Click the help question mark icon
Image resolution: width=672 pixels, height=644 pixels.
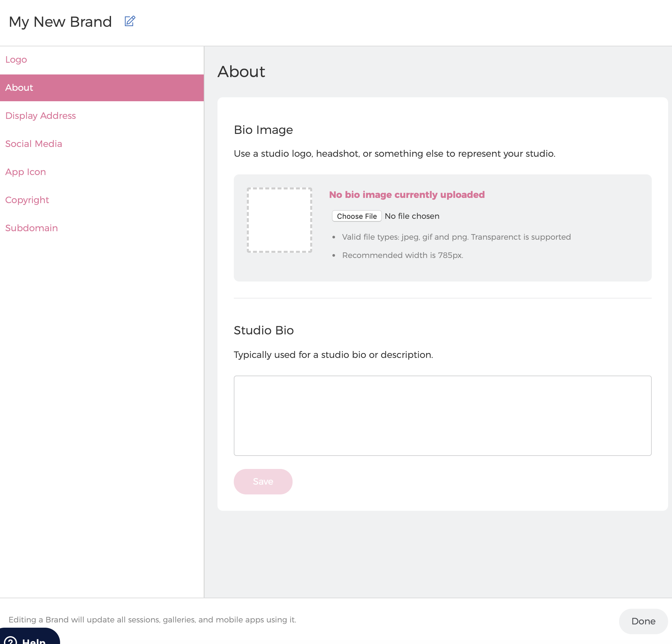coord(10,640)
